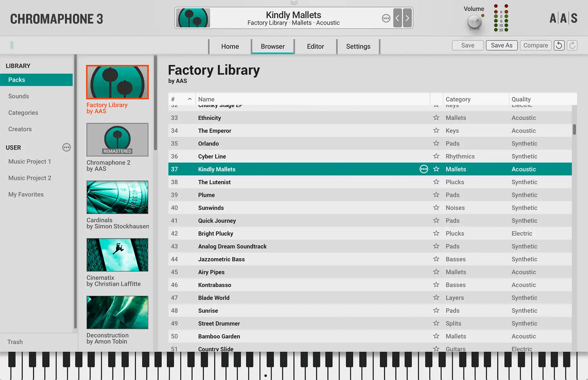Toggle favorite star for Sunwinds
The height and width of the screenshot is (380, 588).
[436, 208]
